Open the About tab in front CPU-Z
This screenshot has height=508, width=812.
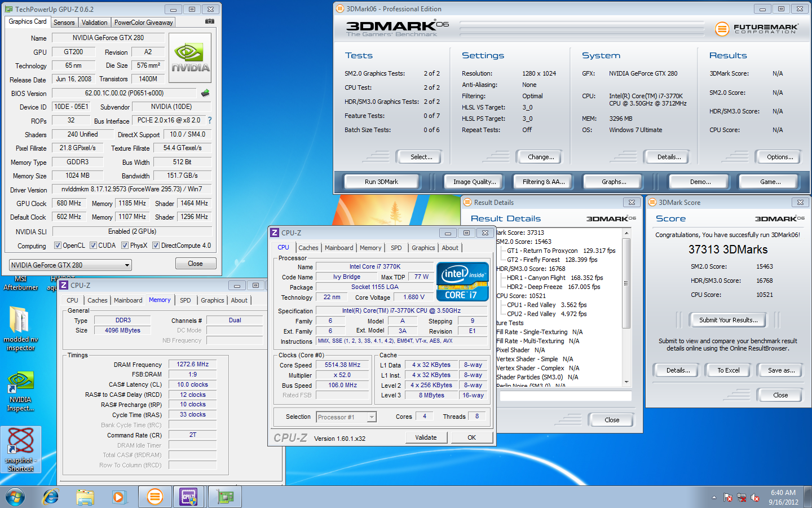[x=450, y=248]
